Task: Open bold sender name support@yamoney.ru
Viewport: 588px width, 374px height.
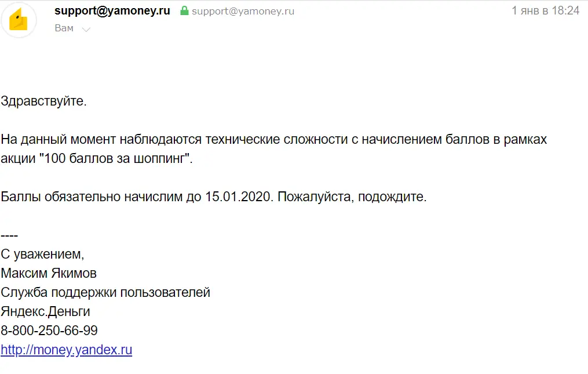Action: (x=112, y=10)
